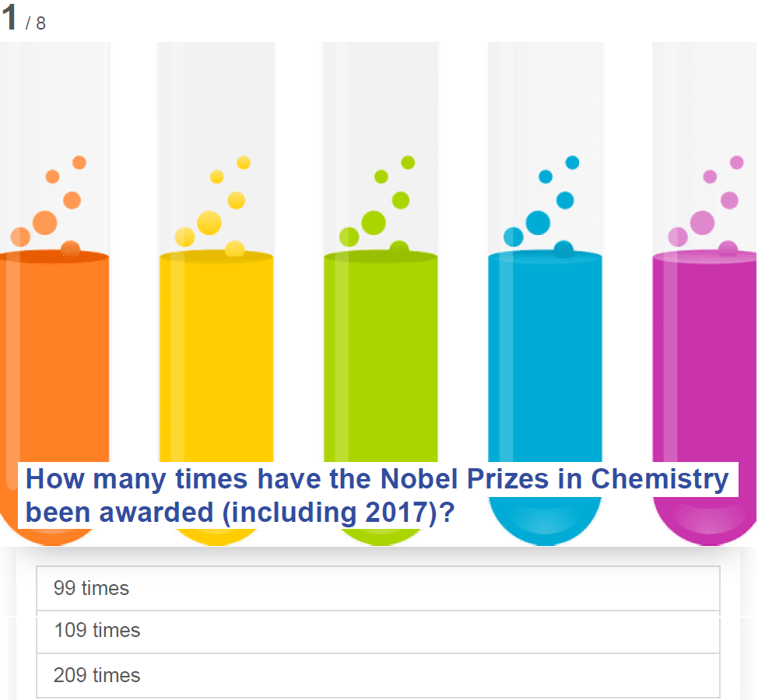Click the largest pink bubble
Screen dimensions: 758x700
702,222
